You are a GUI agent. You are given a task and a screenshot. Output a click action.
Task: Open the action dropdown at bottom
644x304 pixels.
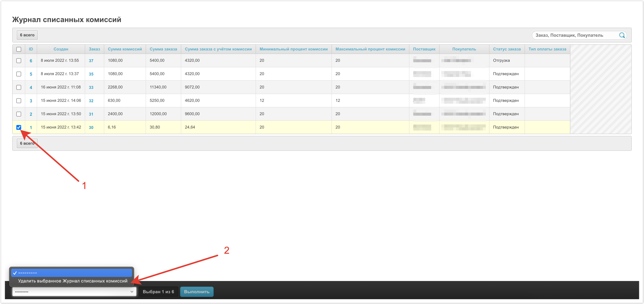[x=74, y=292]
